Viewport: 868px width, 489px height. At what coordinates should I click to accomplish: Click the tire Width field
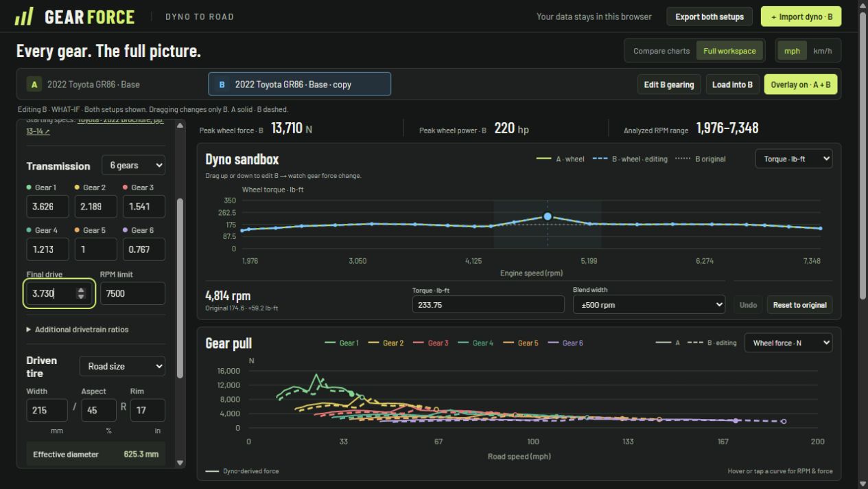pyautogui.click(x=47, y=410)
